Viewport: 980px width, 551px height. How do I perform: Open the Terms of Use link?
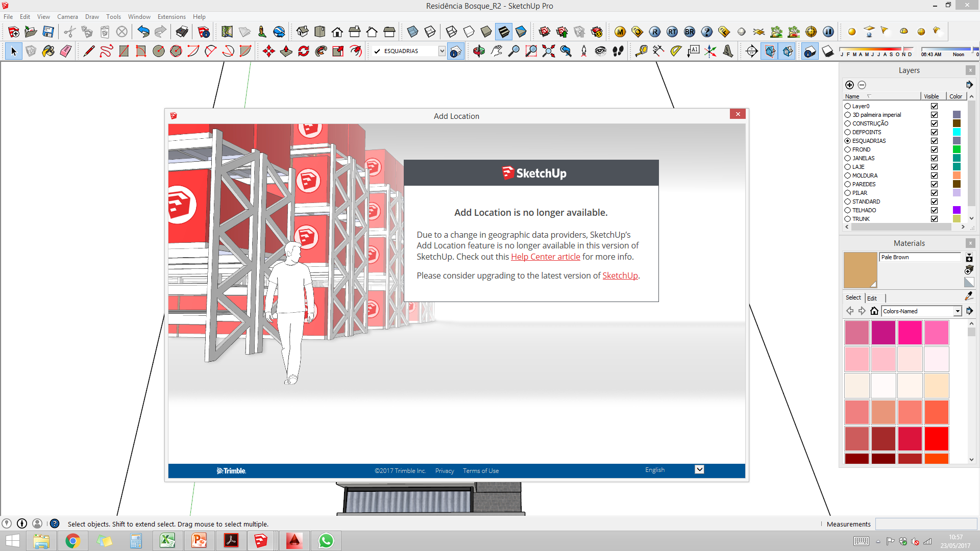click(481, 471)
